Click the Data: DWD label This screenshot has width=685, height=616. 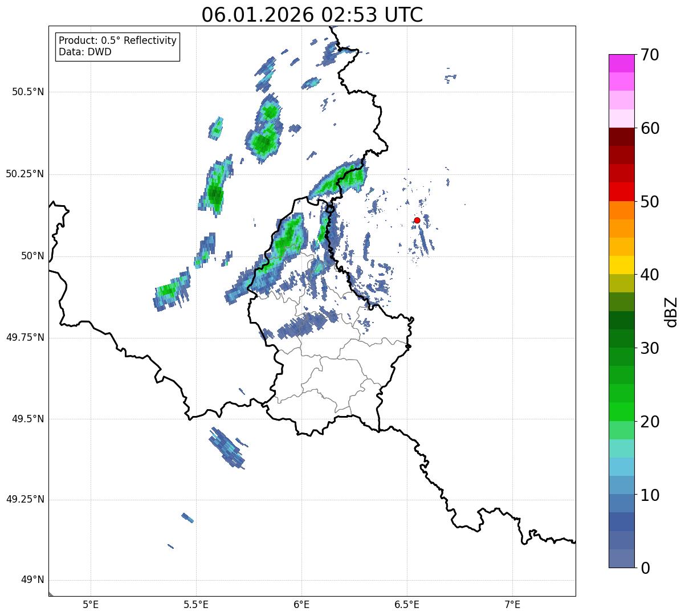(x=85, y=52)
